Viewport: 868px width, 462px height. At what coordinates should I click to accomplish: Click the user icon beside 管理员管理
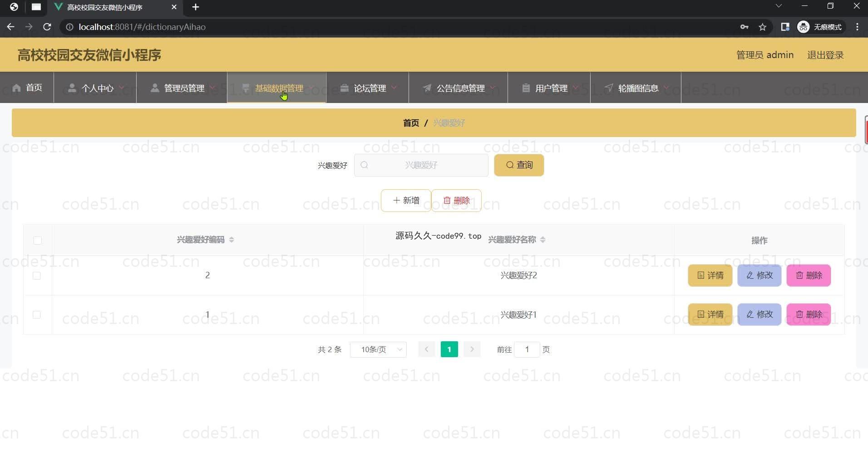click(155, 88)
